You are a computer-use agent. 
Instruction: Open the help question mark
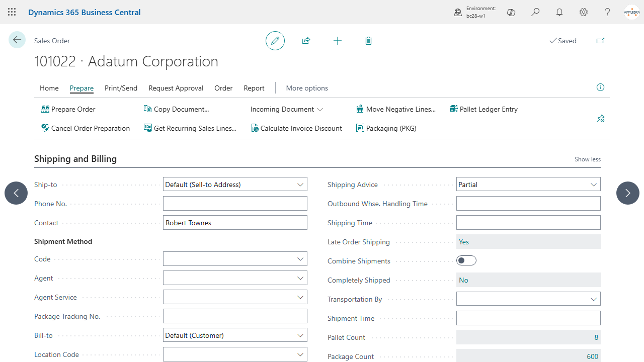(x=608, y=12)
